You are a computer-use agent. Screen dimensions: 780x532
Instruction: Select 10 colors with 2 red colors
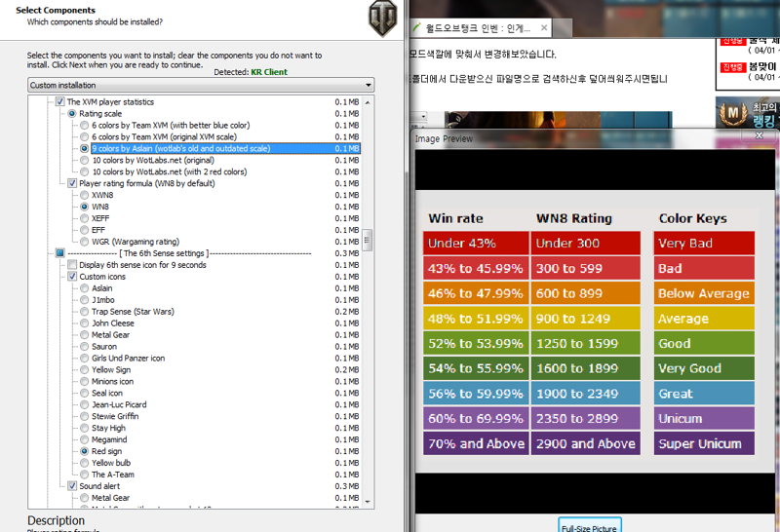point(85,172)
